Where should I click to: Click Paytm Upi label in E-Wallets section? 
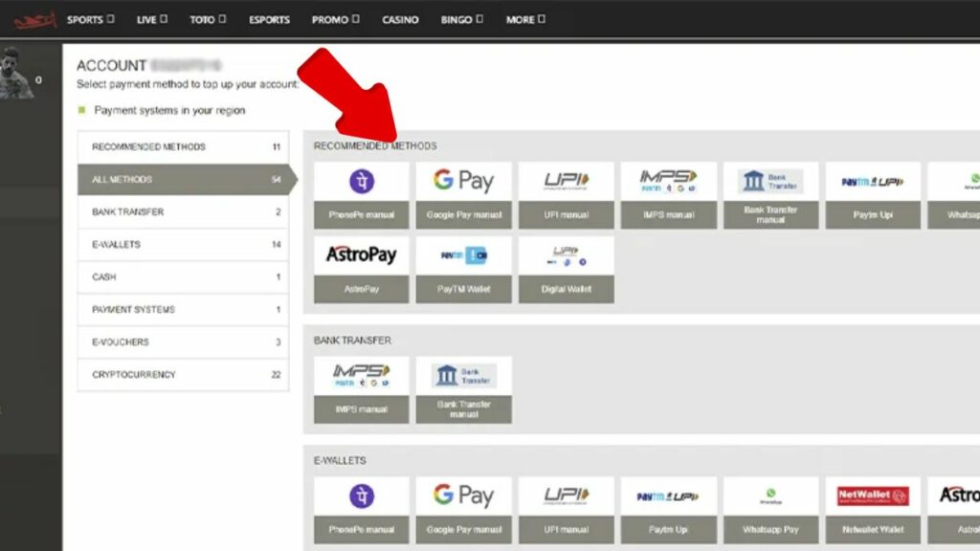(x=668, y=530)
